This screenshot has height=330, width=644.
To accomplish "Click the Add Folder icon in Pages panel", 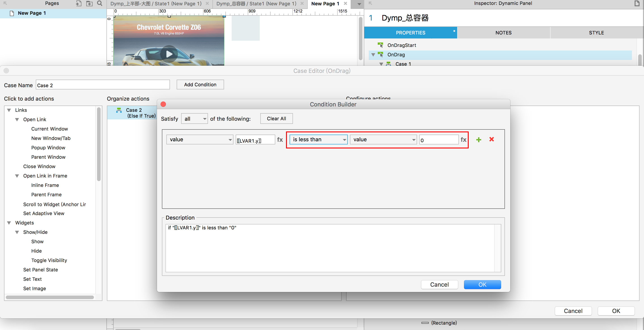I will (x=89, y=4).
